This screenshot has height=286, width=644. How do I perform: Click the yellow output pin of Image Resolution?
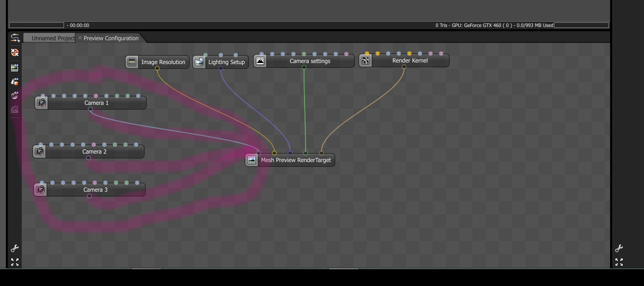click(157, 68)
